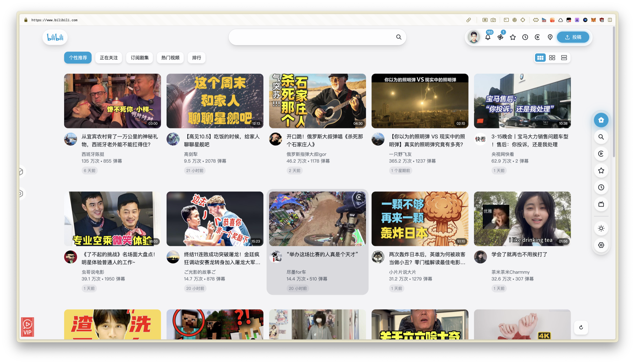Select the 正在关注 tab

coord(109,58)
